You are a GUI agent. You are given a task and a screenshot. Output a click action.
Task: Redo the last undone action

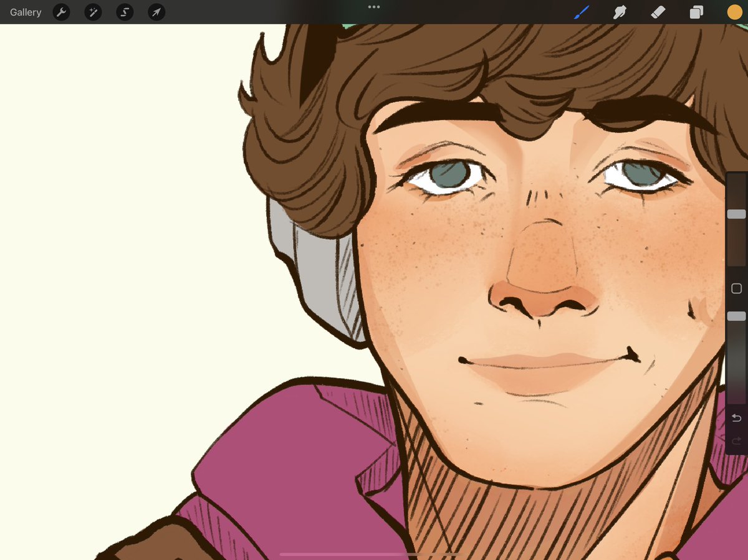[736, 441]
